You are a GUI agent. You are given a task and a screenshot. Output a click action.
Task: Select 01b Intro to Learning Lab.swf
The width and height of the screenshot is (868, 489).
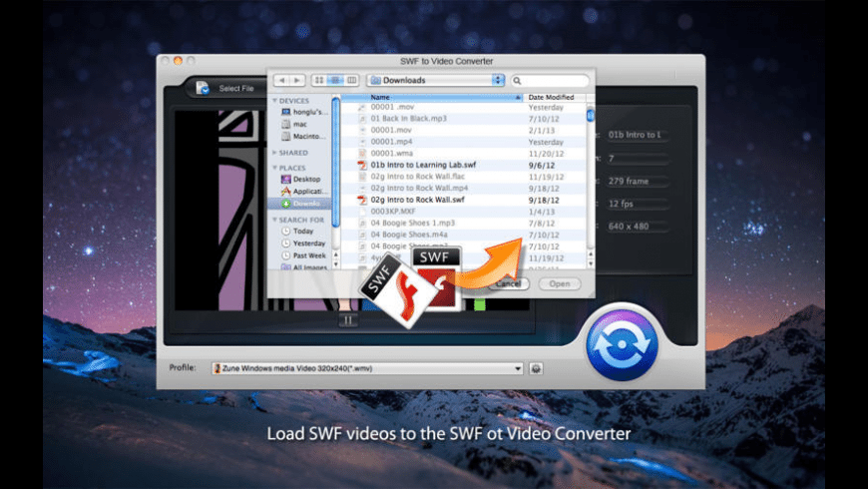(x=463, y=165)
